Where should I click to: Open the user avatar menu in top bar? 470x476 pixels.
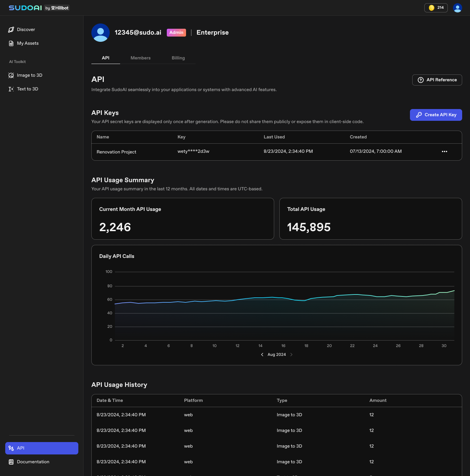(458, 8)
